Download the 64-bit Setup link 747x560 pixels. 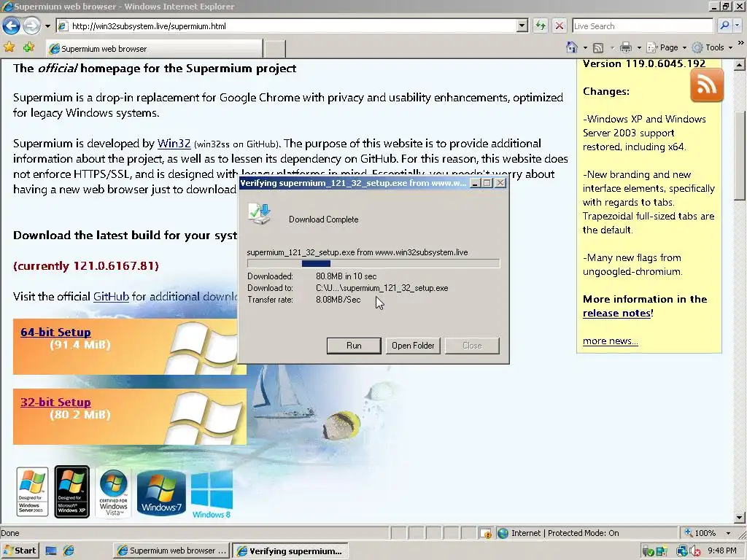pos(55,332)
